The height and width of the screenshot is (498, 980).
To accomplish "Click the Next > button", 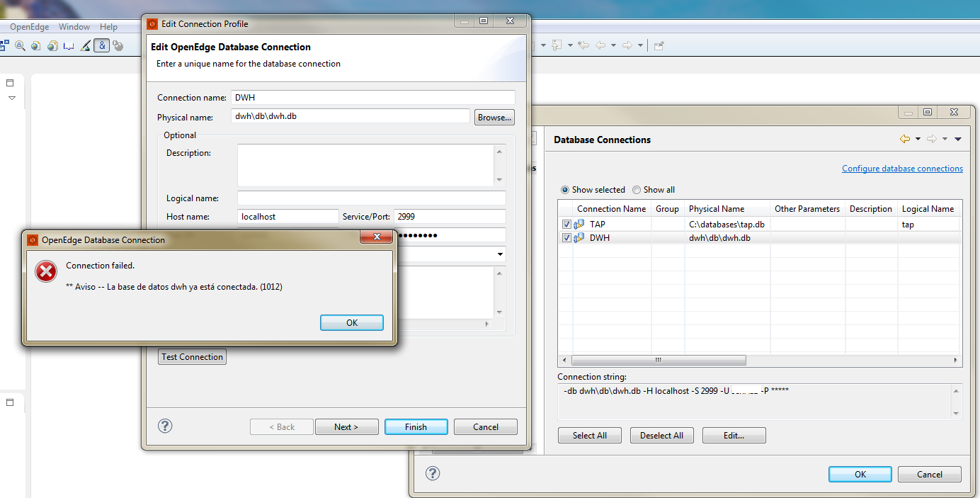I will [346, 427].
